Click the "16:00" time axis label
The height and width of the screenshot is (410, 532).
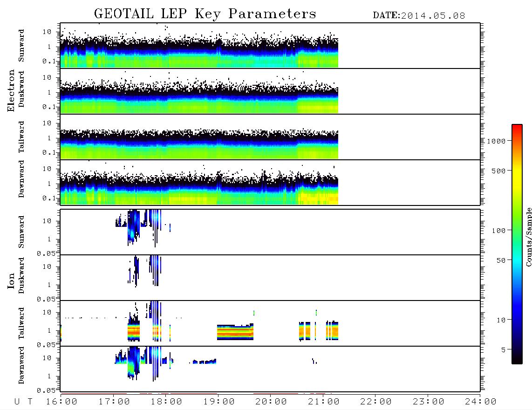61,402
